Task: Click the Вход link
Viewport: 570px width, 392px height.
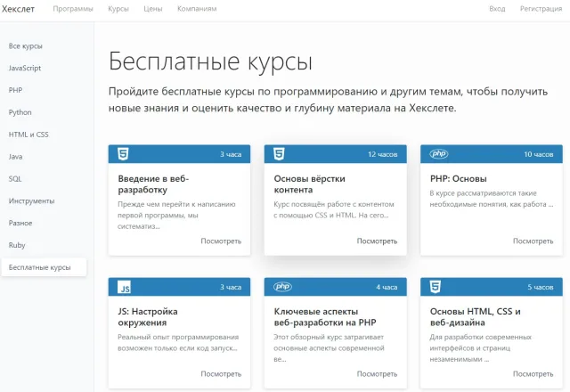Action: 497,9
